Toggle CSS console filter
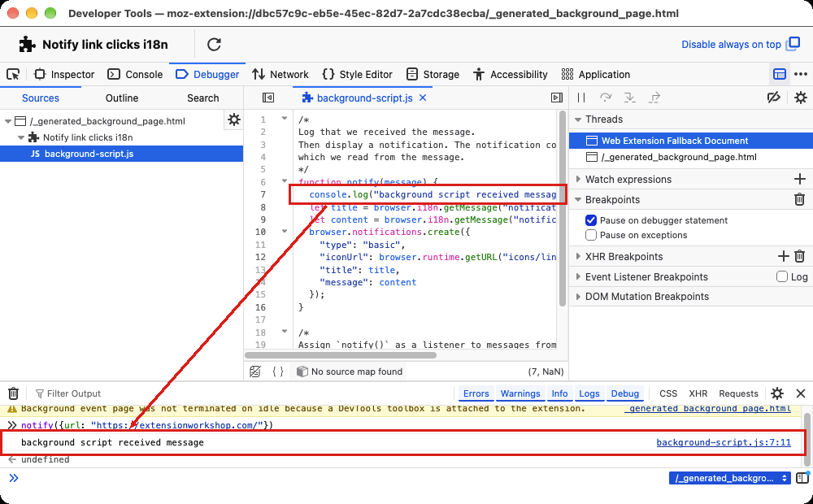The width and height of the screenshot is (813, 504). point(668,393)
